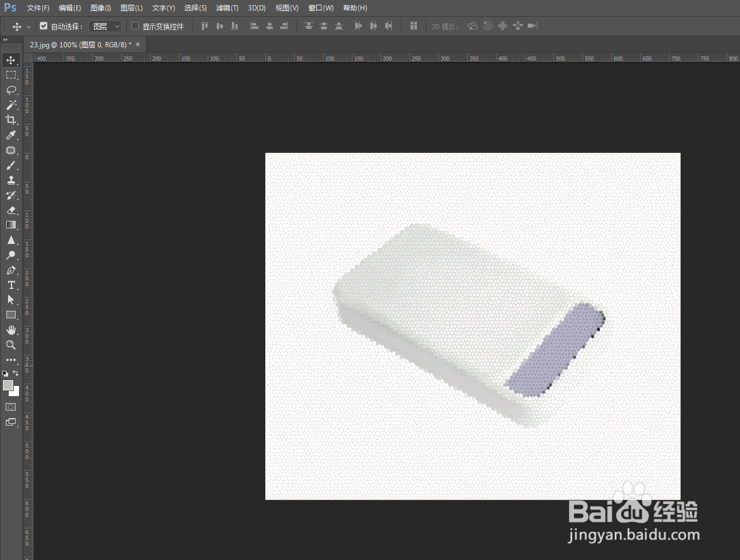Open the 视图(V) menu

[287, 8]
